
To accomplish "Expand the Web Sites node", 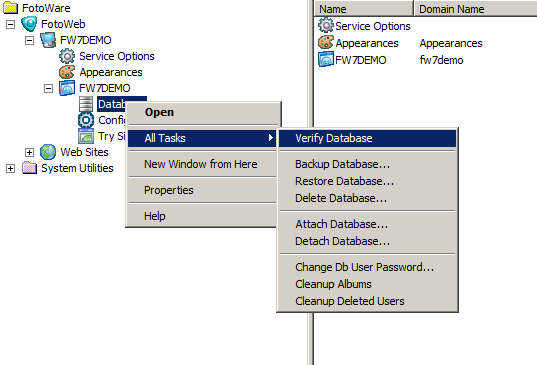I will click(29, 152).
